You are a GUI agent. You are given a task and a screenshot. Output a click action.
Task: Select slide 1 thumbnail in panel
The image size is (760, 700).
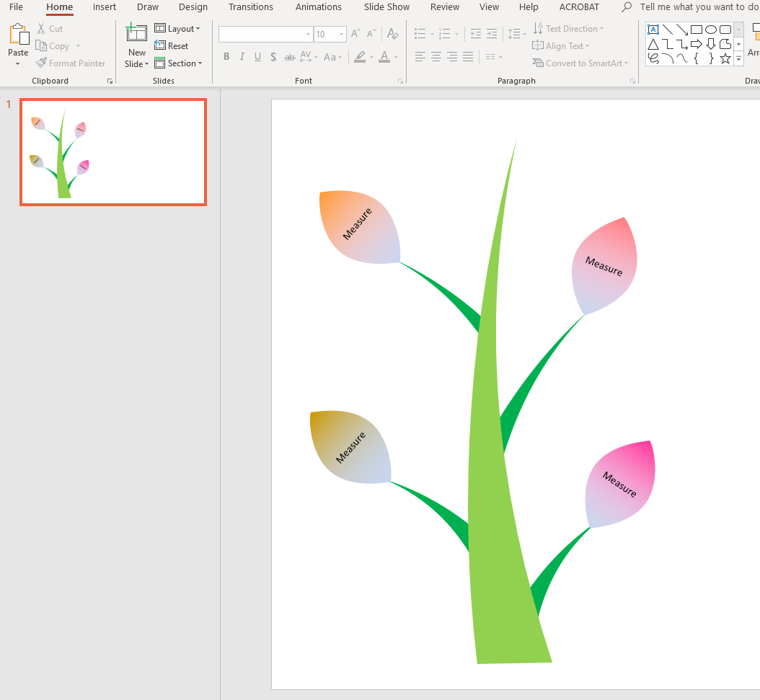(x=113, y=152)
